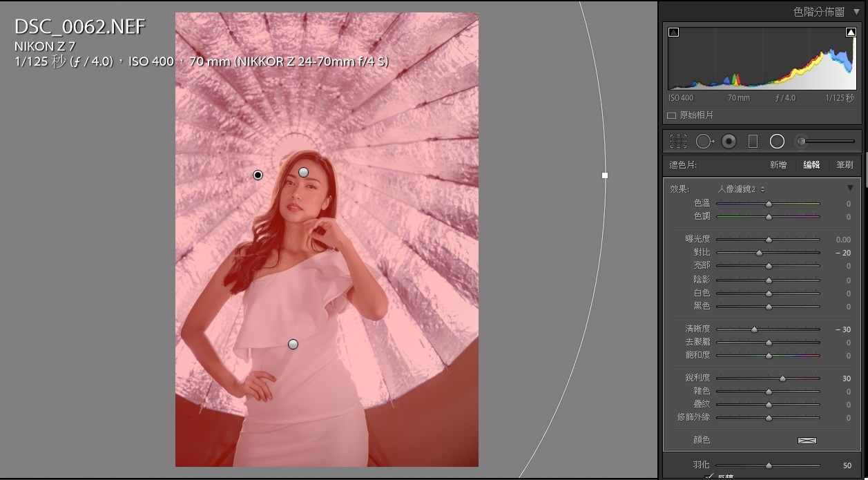Collapse the 色階分佈圖 histogram panel
868x480 pixels.
click(856, 12)
